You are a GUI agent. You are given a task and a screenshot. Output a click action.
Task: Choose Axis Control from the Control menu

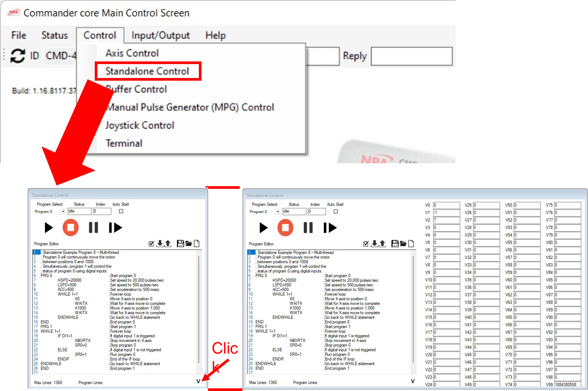132,53
